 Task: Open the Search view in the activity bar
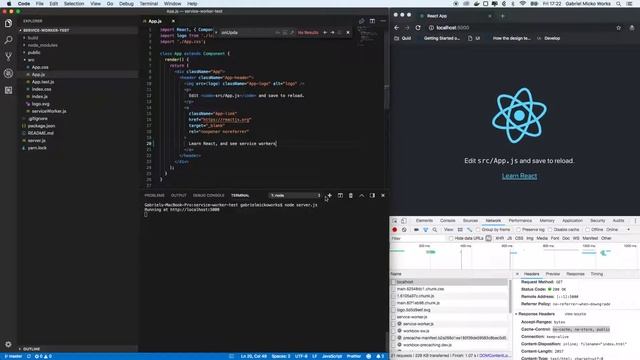tap(8, 40)
